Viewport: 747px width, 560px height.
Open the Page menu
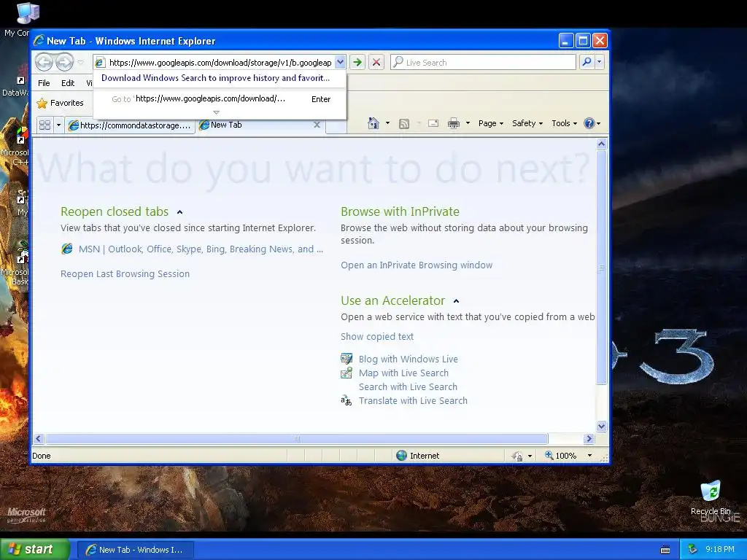pyautogui.click(x=491, y=123)
